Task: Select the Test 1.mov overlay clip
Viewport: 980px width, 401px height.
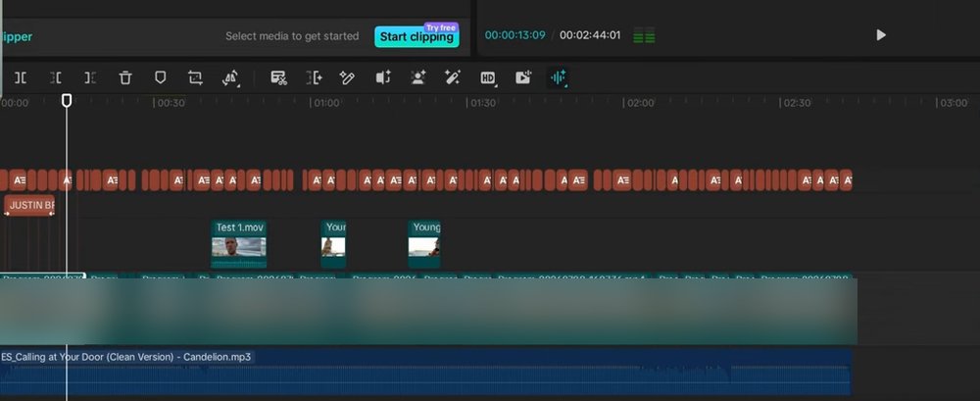Action: click(239, 244)
